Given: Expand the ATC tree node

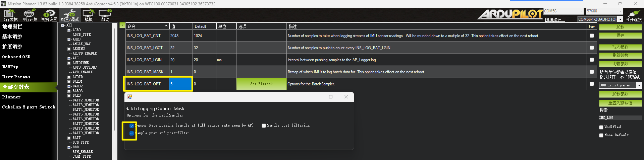Looking at the screenshot, I should (69, 58).
